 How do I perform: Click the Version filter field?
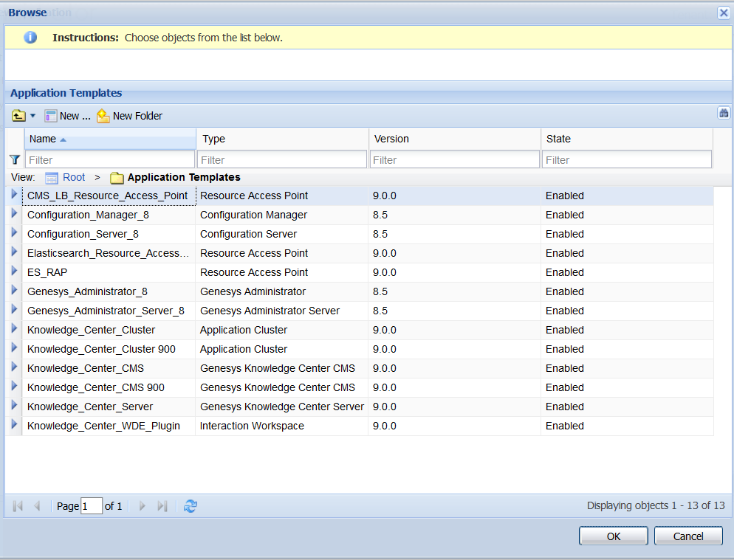[x=455, y=160]
